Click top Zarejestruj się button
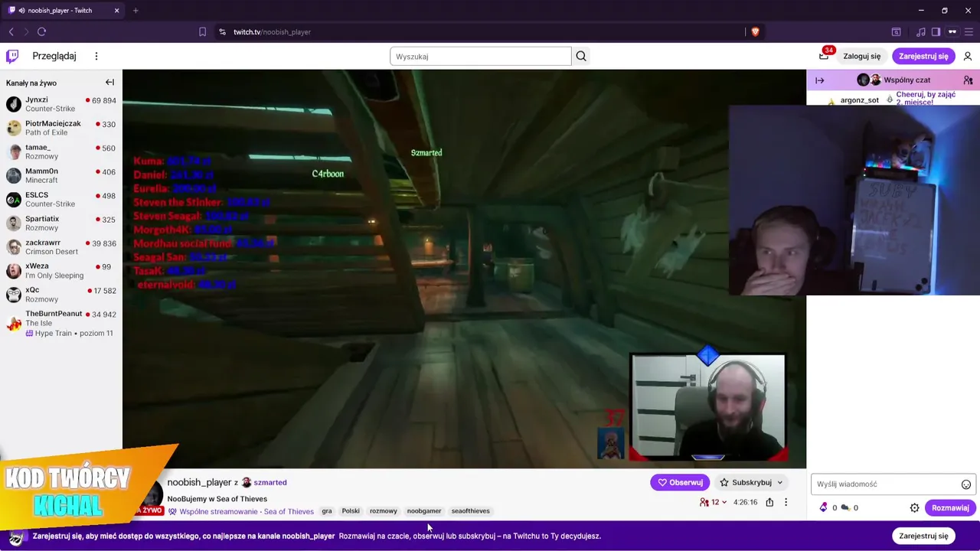980x551 pixels. coord(923,56)
